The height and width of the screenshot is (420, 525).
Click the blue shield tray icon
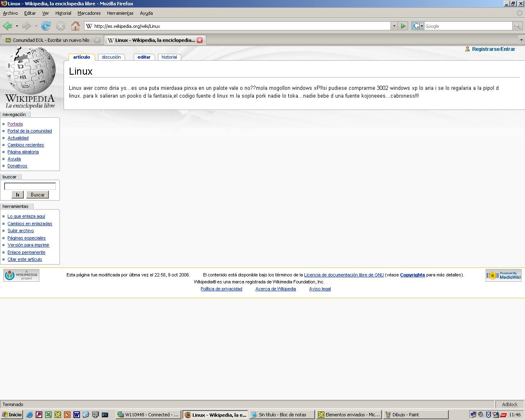[x=488, y=415]
